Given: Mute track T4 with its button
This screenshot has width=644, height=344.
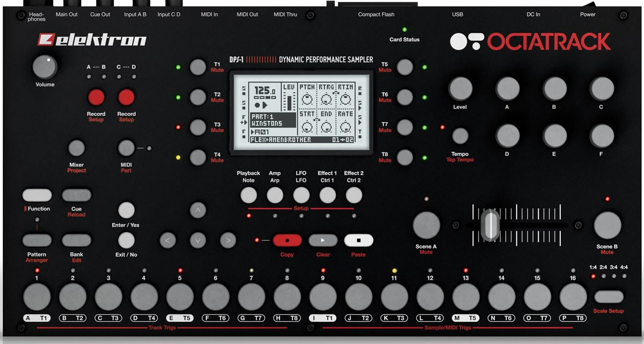Looking at the screenshot, I should [x=197, y=157].
